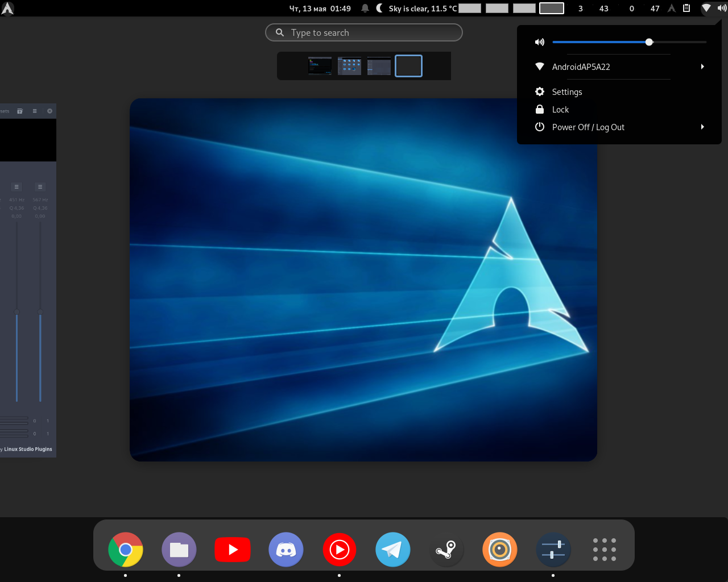Click the 'Type to search' field
This screenshot has height=582, width=728.
[364, 32]
